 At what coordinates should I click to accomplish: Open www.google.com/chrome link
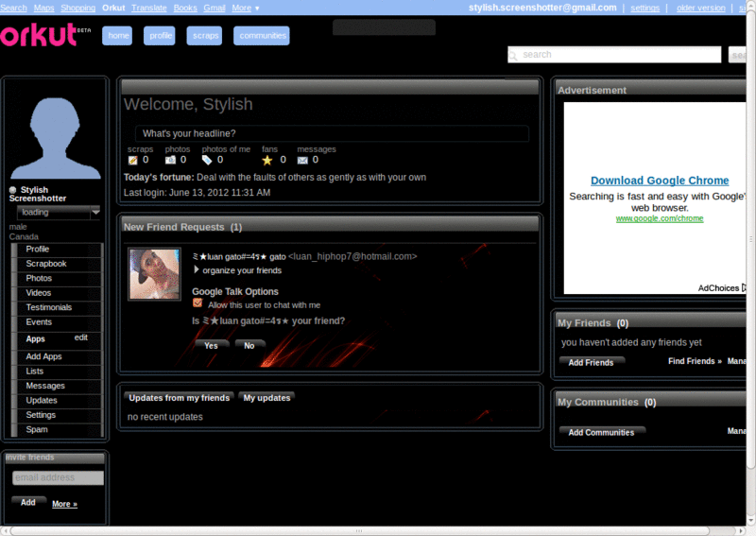coord(660,218)
